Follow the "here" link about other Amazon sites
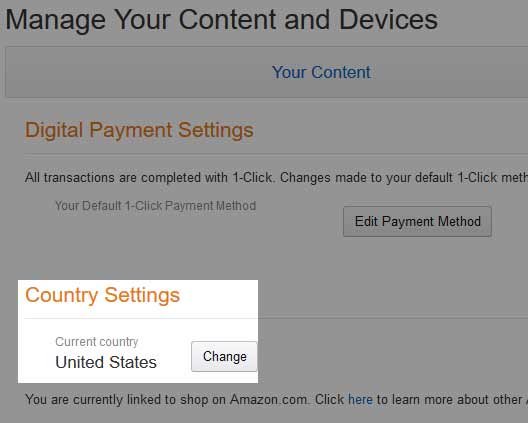 [360, 399]
